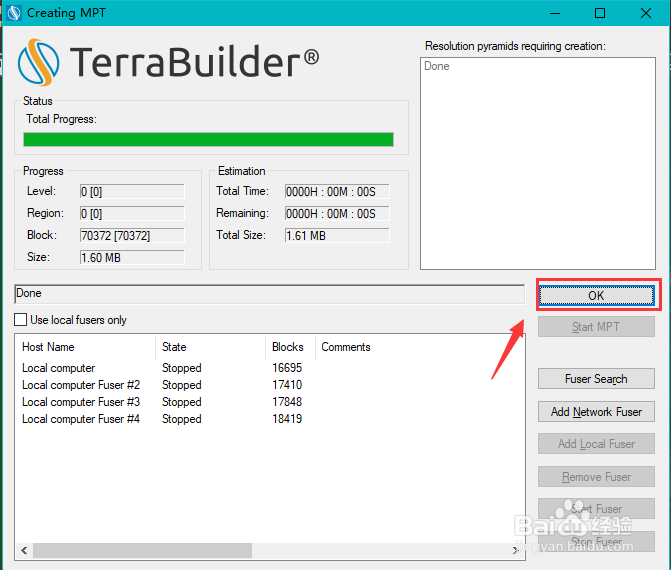
Task: Click blocks value 16695
Action: (x=287, y=368)
